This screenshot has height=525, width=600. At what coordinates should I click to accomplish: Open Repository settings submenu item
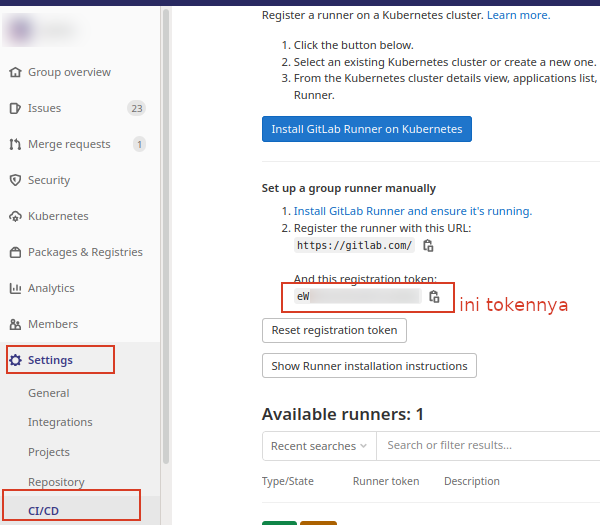click(x=56, y=482)
